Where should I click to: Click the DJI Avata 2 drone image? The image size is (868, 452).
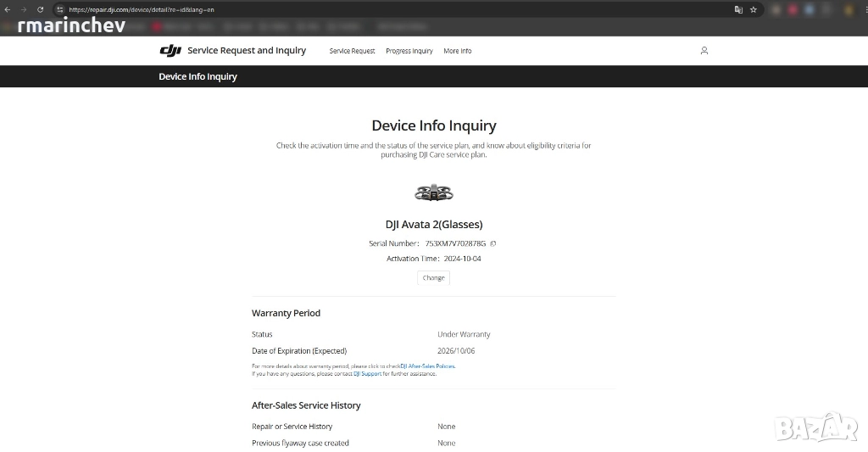(433, 193)
